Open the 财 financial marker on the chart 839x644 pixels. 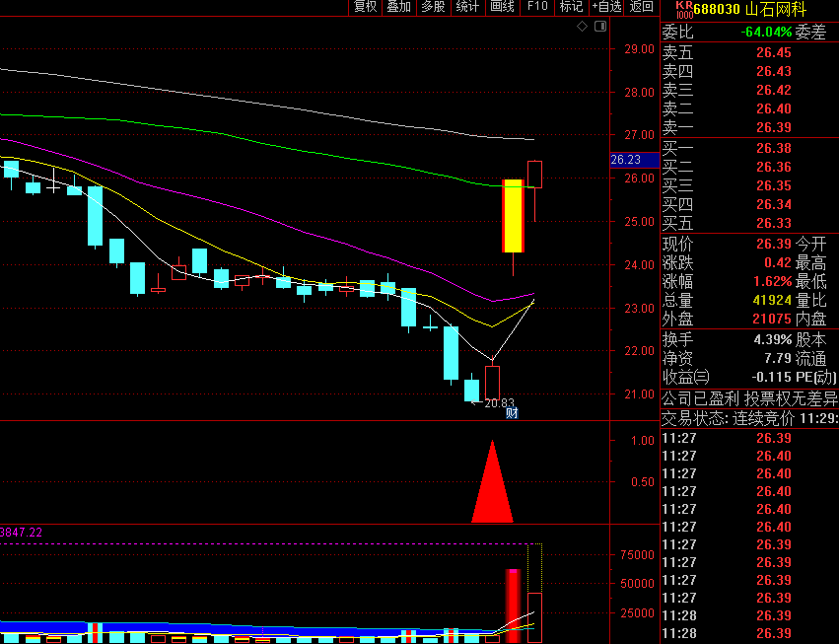pyautogui.click(x=512, y=413)
